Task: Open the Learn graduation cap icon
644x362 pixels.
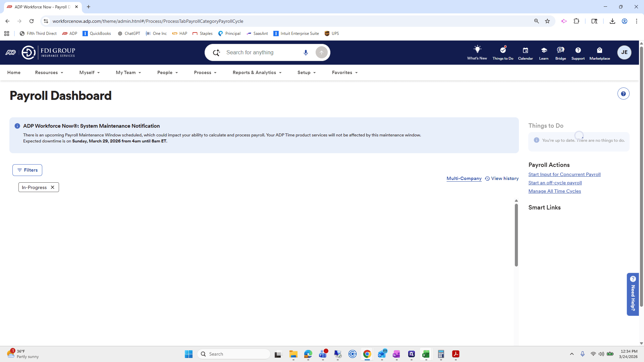Action: [x=544, y=53]
